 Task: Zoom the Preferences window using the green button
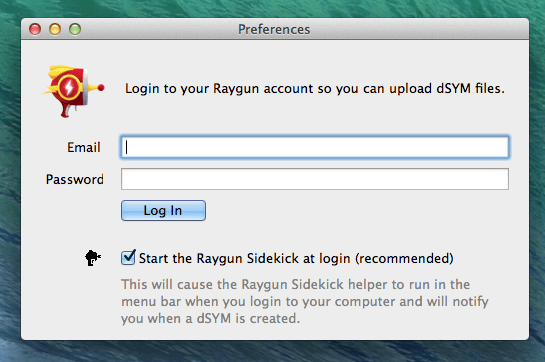coord(75,29)
